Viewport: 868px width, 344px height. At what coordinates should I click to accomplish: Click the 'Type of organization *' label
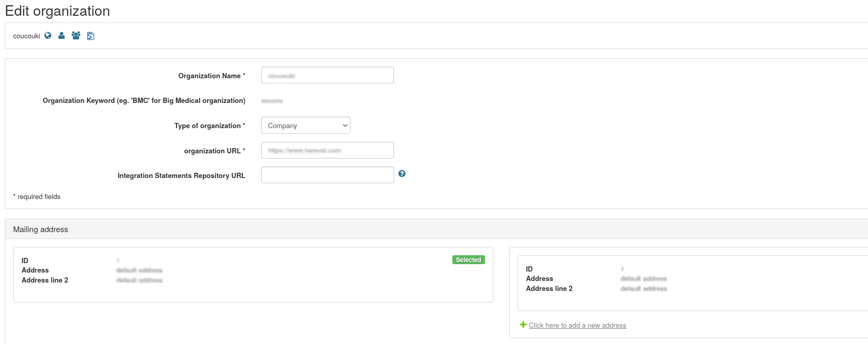point(209,126)
